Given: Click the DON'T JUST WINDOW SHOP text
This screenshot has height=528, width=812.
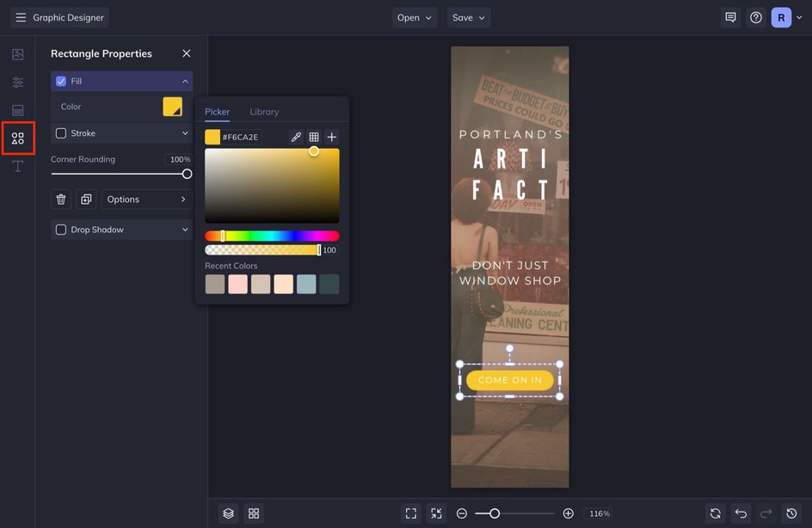Looking at the screenshot, I should pyautogui.click(x=510, y=273).
